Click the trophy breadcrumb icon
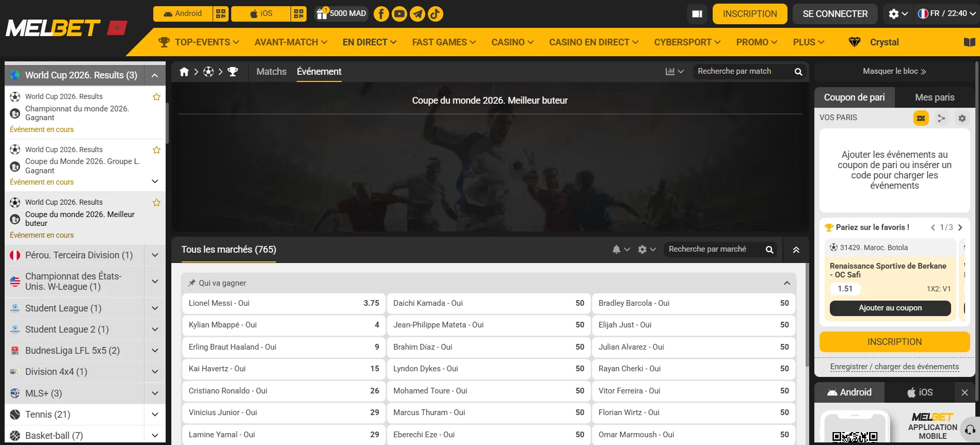This screenshot has width=980, height=445. click(x=233, y=72)
